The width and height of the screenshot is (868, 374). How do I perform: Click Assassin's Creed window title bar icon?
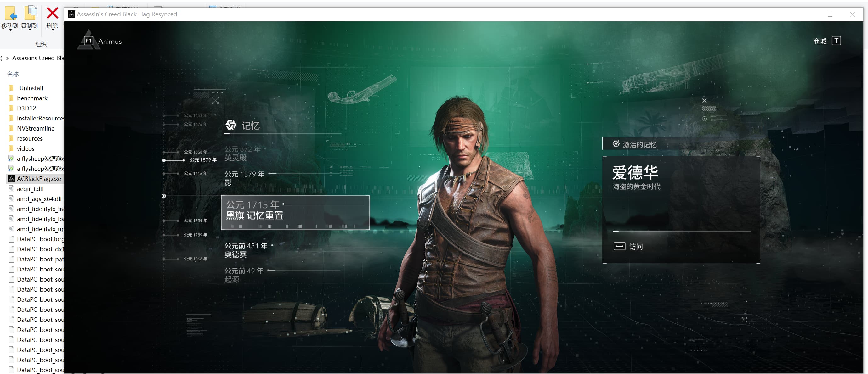(71, 14)
